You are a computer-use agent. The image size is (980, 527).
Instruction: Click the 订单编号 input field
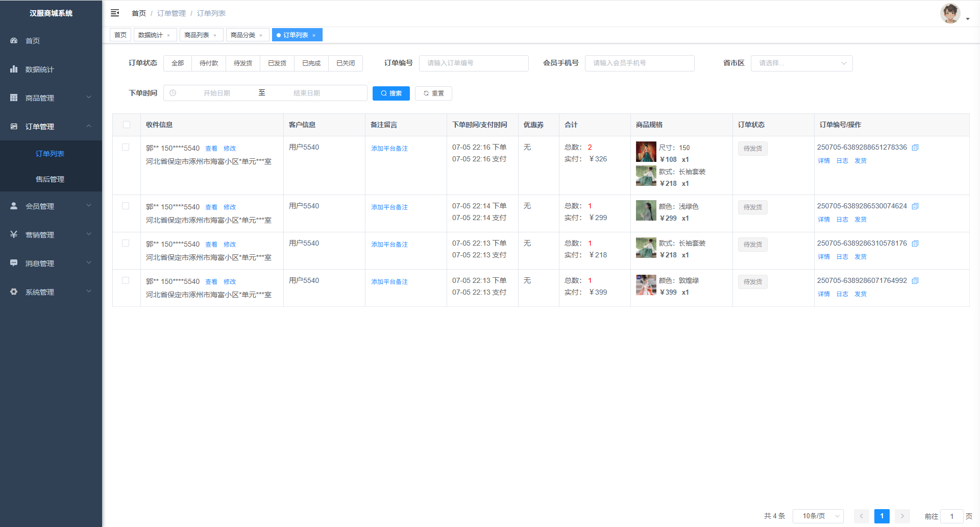(x=474, y=63)
